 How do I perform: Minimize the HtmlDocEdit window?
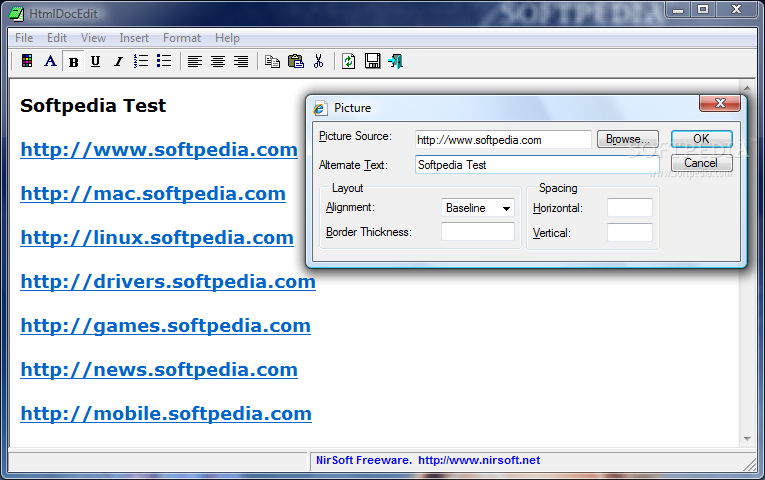click(x=678, y=9)
